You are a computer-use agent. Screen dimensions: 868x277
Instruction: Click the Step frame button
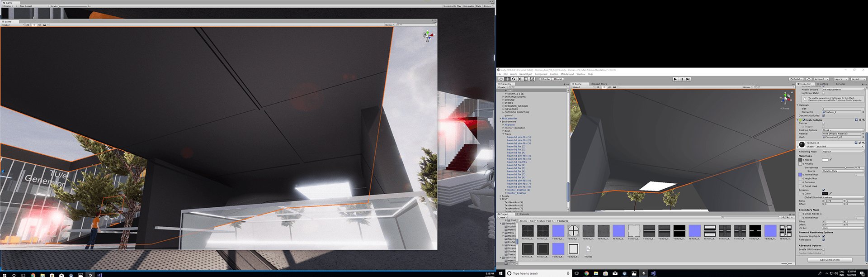[x=688, y=79]
